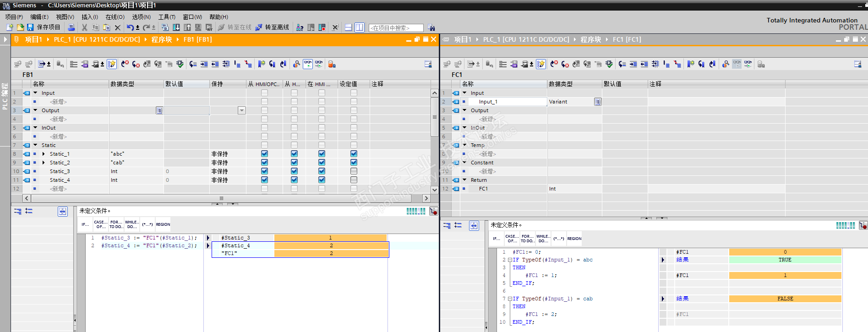The image size is (868, 332).
Task: Expand the Static_1 struct row
Action: pyautogui.click(x=44, y=154)
